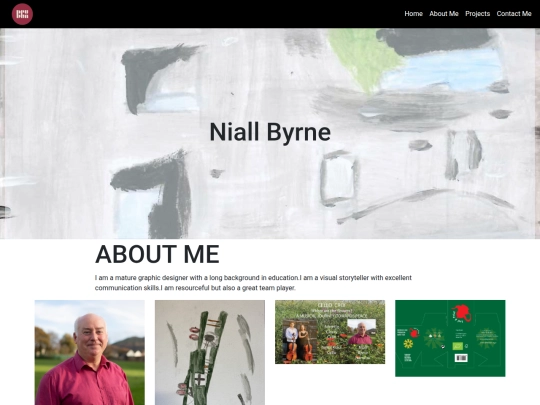Click the 'mature graphic designer' bio paragraph
540x405 pixels.
(x=253, y=283)
